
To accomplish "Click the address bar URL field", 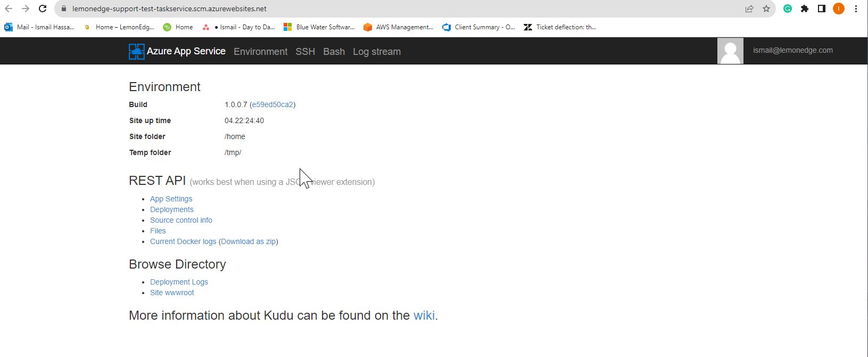I will [399, 9].
